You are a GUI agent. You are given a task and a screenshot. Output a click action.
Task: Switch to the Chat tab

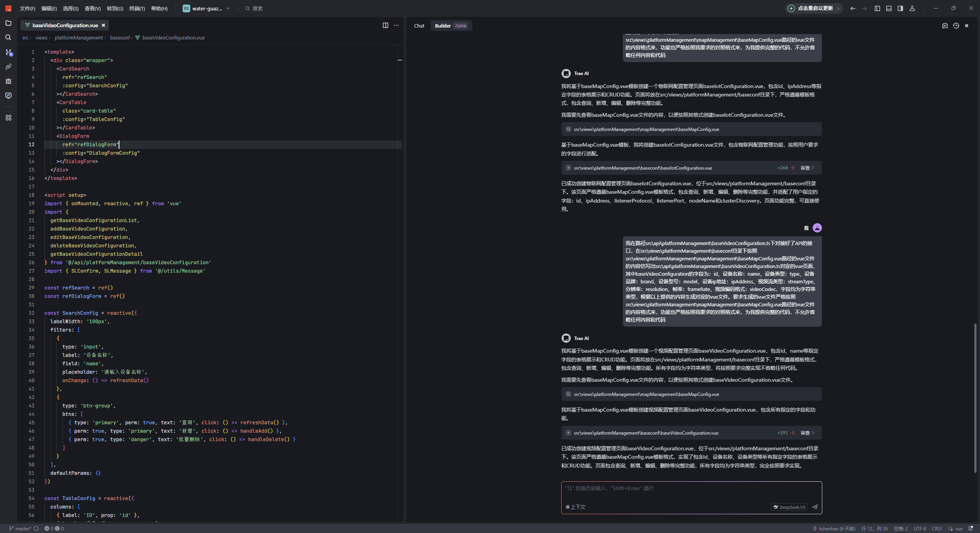[419, 26]
